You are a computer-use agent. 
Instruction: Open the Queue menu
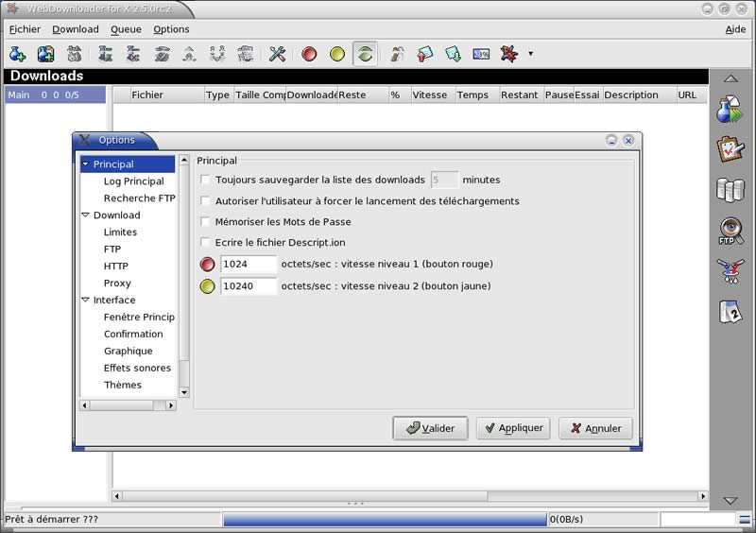(127, 29)
